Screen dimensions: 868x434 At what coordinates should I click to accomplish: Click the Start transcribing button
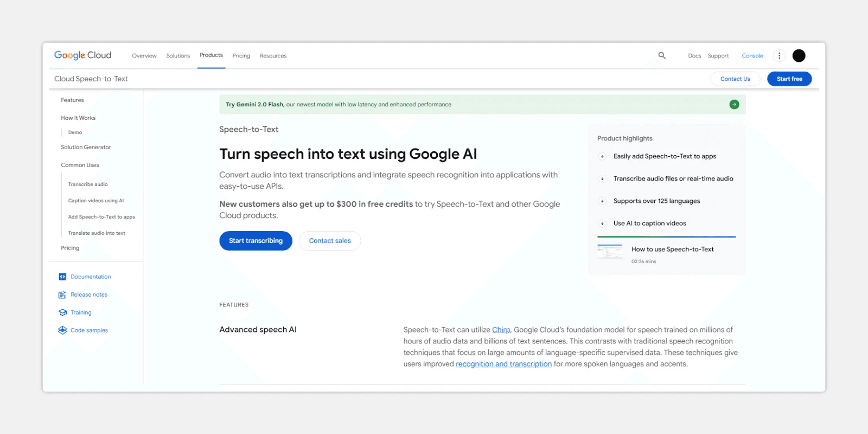tap(256, 241)
